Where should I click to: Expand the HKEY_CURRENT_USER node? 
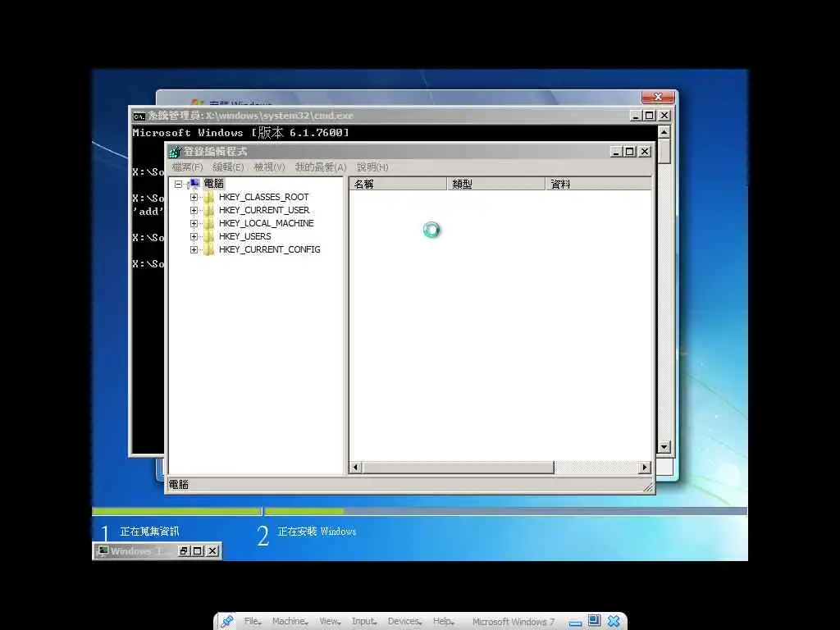(194, 210)
